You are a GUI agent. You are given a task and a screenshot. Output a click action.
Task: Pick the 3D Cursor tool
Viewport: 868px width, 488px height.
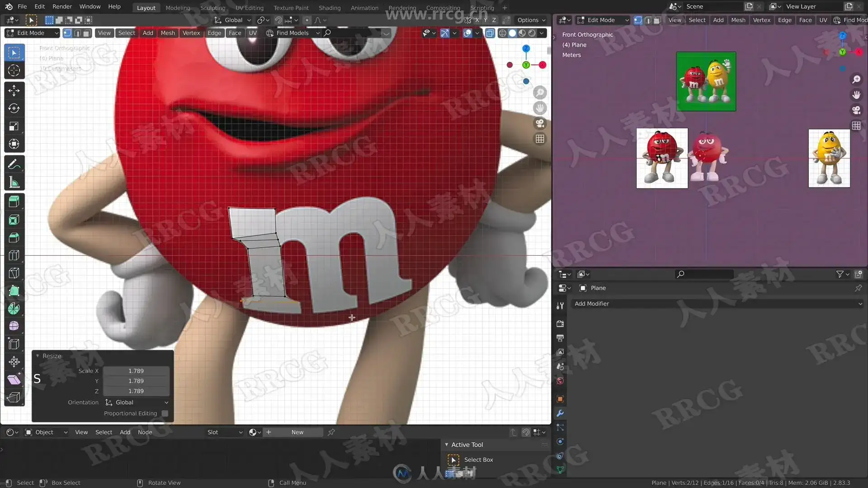[14, 70]
